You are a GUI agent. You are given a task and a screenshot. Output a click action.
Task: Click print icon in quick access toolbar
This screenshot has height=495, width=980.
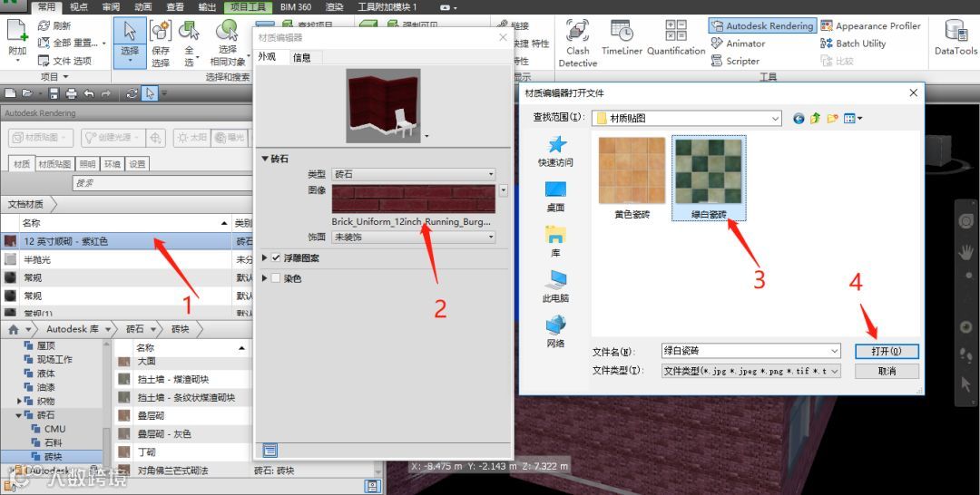point(72,93)
